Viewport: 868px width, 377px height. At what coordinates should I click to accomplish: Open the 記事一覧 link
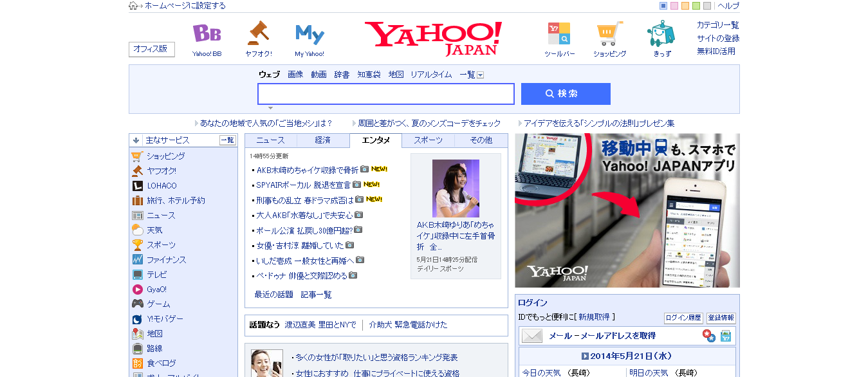[x=317, y=295]
